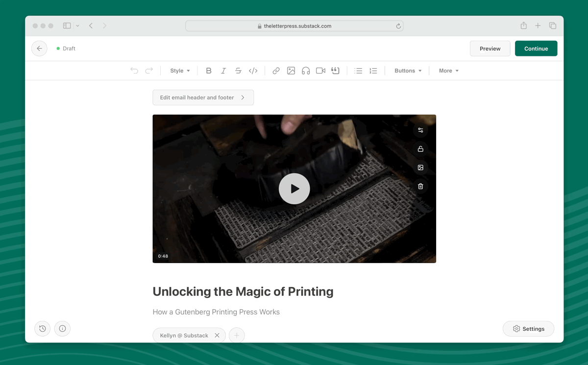Show Safari tab overview
588x365 pixels.
point(553,25)
